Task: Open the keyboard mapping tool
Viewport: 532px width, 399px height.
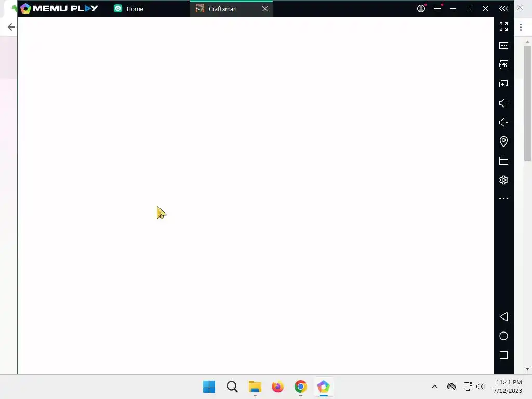Action: [503, 46]
